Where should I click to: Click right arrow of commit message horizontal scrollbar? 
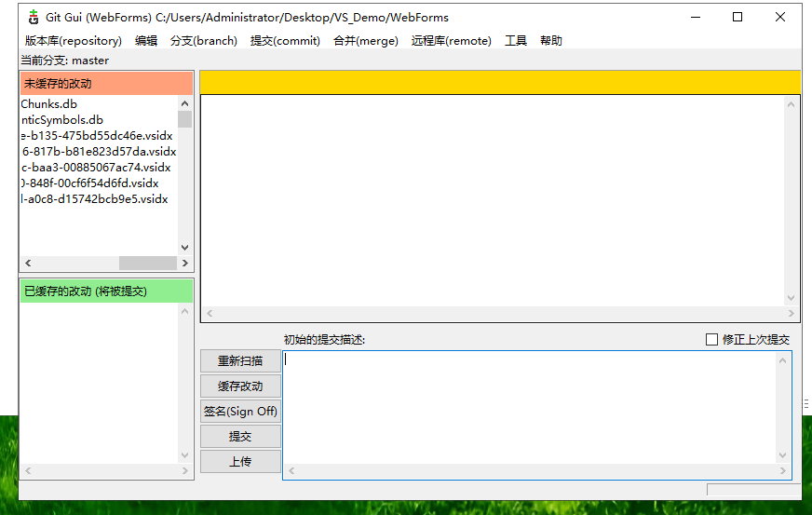tap(782, 470)
